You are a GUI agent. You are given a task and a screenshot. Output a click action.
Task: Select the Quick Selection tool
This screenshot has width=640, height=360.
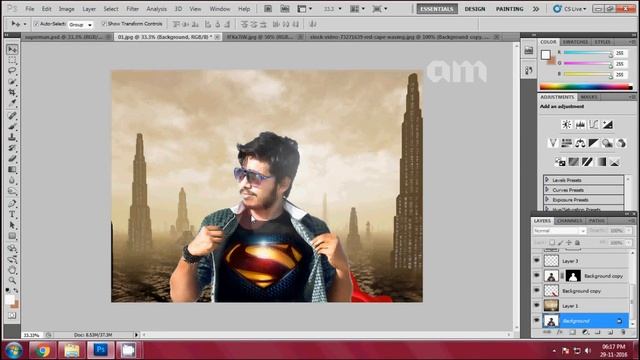[12, 82]
